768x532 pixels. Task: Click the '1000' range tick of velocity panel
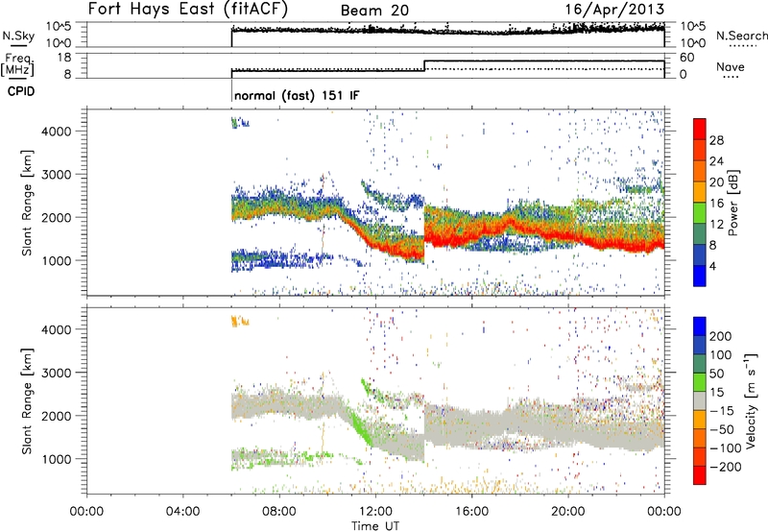point(57,459)
